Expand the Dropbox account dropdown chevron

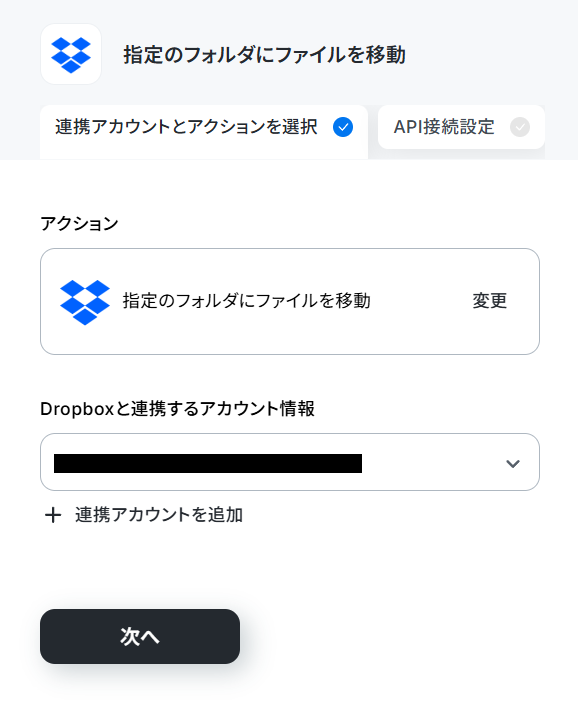click(x=513, y=463)
